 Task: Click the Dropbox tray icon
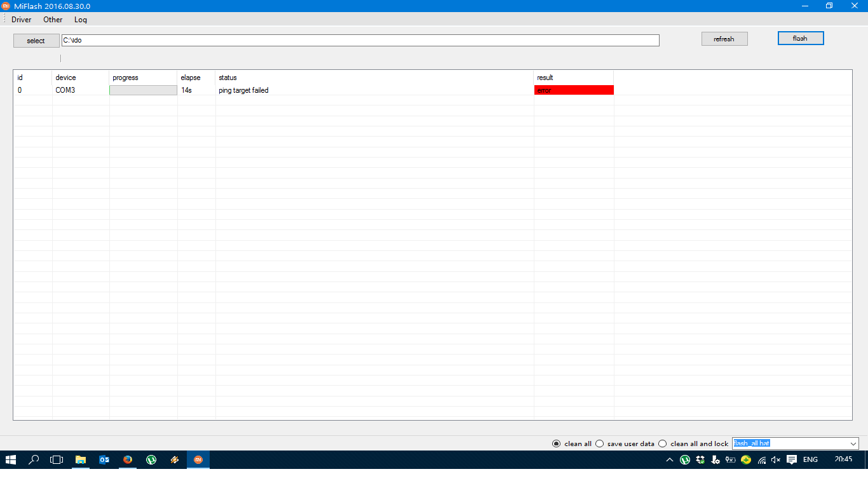click(700, 459)
